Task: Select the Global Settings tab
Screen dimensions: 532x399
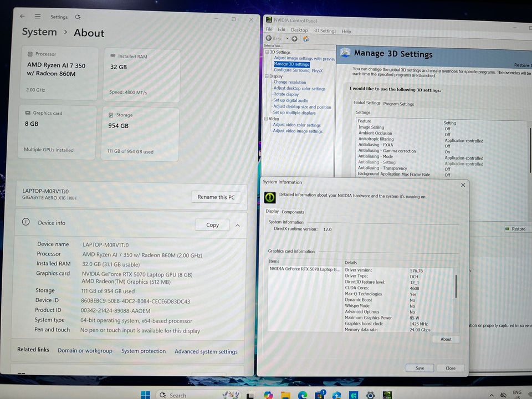Action: click(x=367, y=103)
